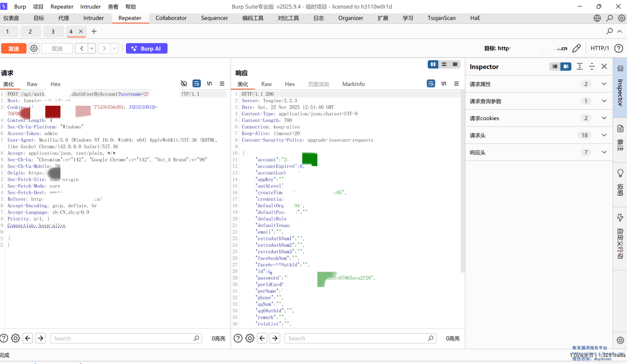Go to next response search match arrow
This screenshot has height=364, width=627.
pyautogui.click(x=275, y=338)
